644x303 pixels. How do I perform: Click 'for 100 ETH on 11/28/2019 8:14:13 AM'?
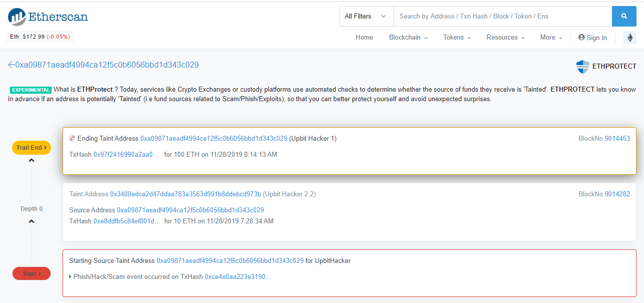[221, 154]
